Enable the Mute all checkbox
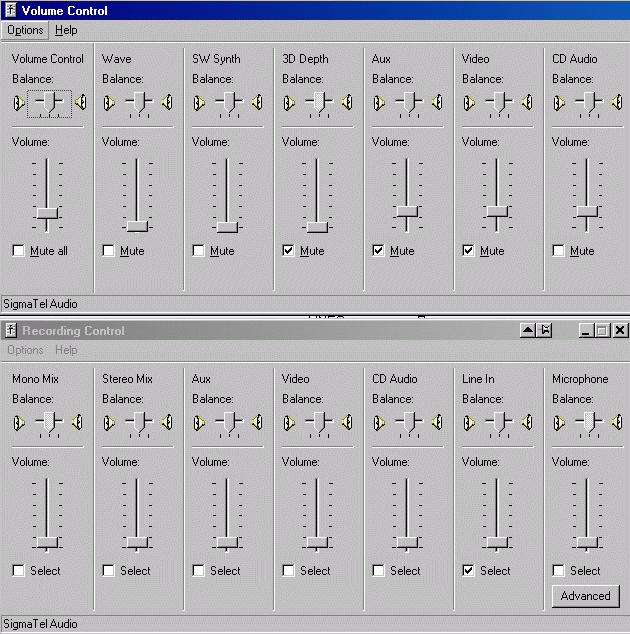 tap(19, 251)
